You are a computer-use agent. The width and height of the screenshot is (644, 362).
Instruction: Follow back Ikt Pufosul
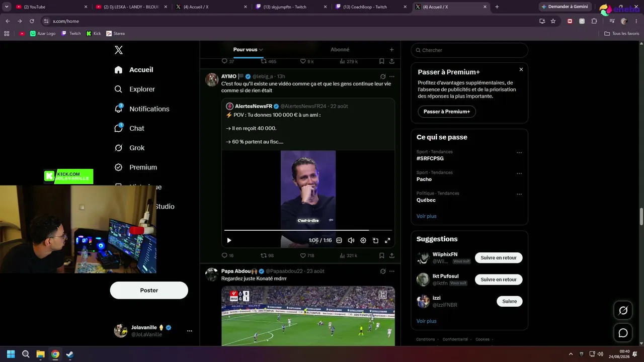coord(499,280)
